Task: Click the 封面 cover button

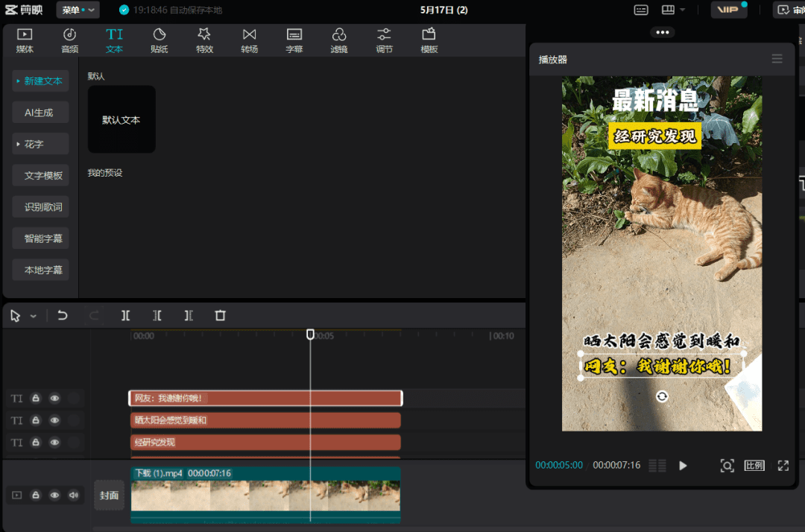Action: pyautogui.click(x=110, y=495)
